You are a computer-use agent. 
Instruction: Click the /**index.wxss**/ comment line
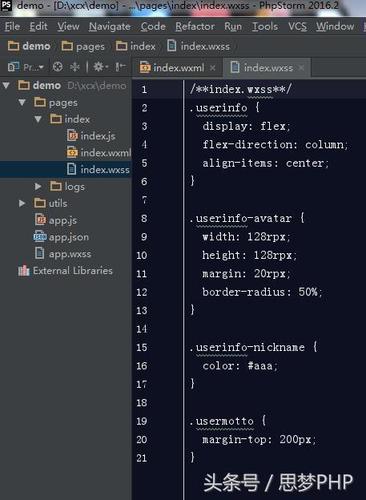(x=241, y=89)
